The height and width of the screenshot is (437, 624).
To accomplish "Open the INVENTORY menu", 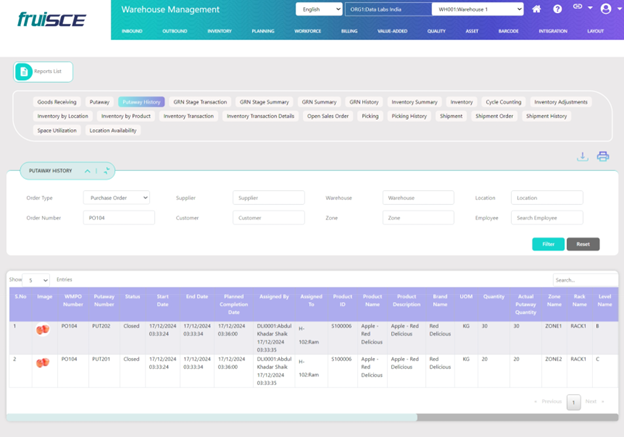I will point(219,31).
